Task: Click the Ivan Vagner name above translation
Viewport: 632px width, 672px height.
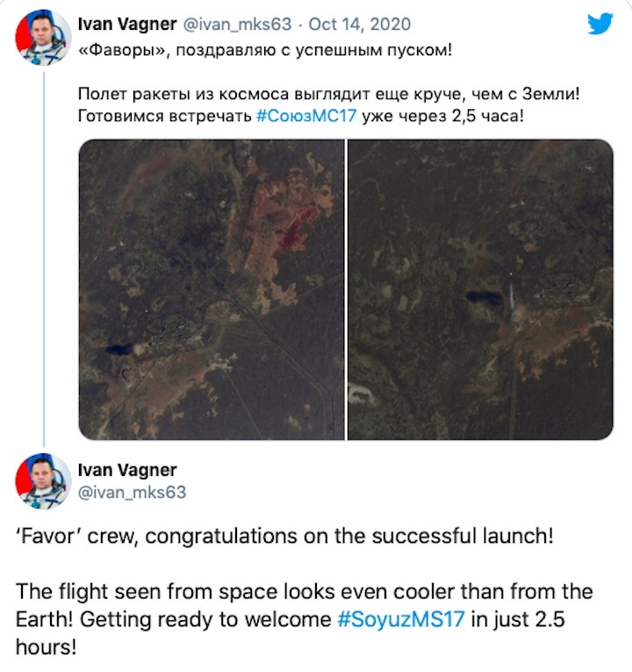Action: point(127,470)
